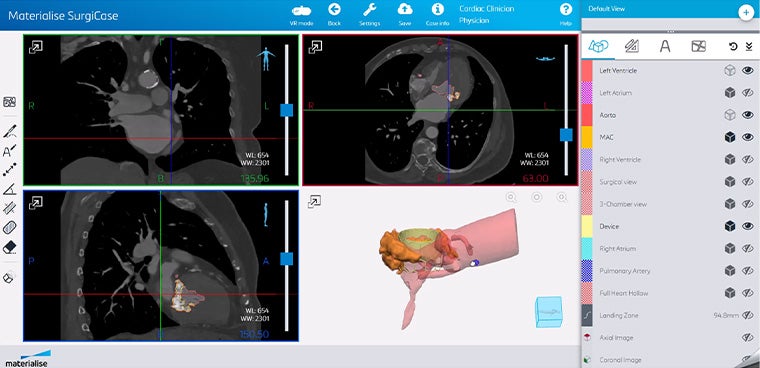The height and width of the screenshot is (368, 760).
Task: Add a new view with the plus button
Action: click(x=745, y=13)
